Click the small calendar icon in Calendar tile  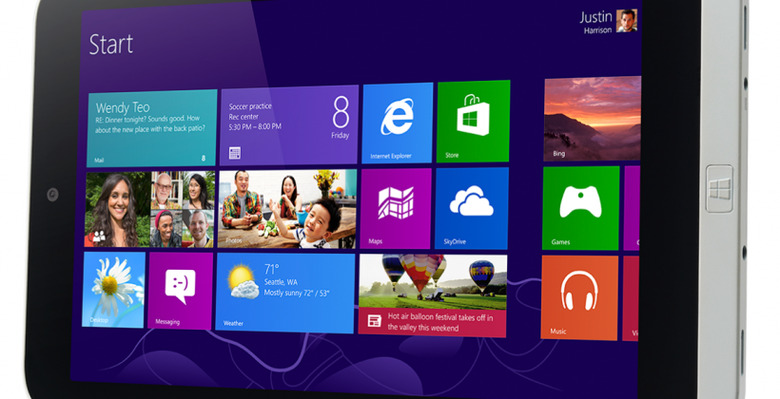pos(235,153)
